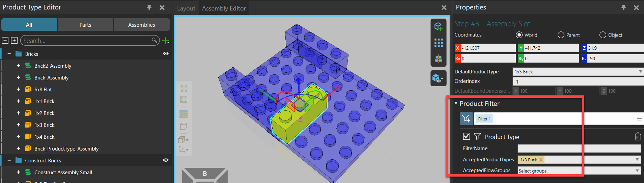The height and width of the screenshot is (183, 644).
Task: Click the FilterName input field
Action: pos(579,148)
